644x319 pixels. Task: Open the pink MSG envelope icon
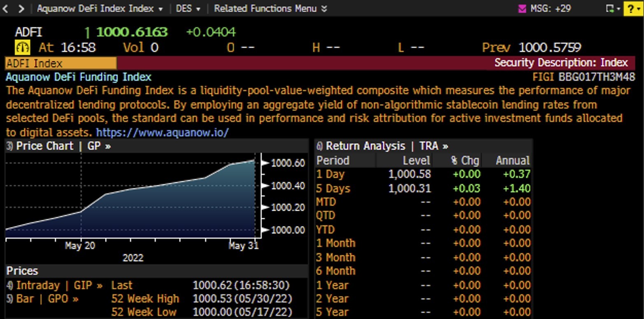click(x=522, y=8)
